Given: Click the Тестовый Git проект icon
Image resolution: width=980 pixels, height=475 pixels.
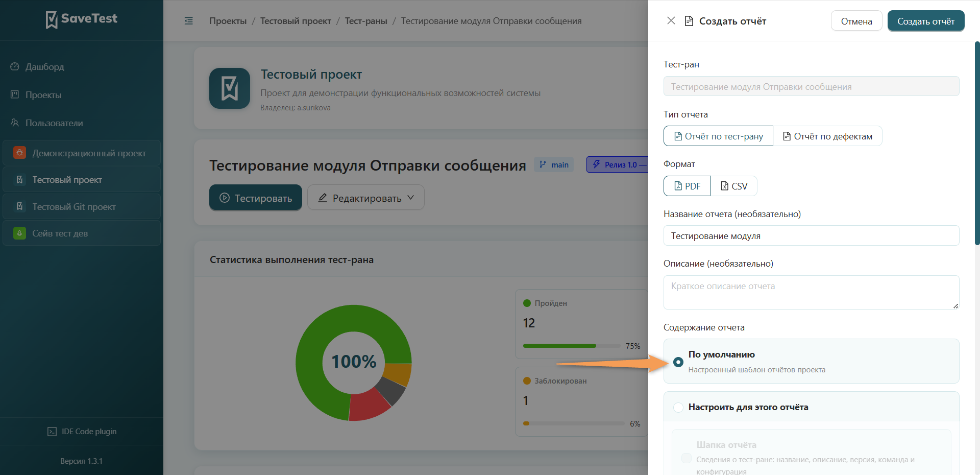Looking at the screenshot, I should point(19,206).
